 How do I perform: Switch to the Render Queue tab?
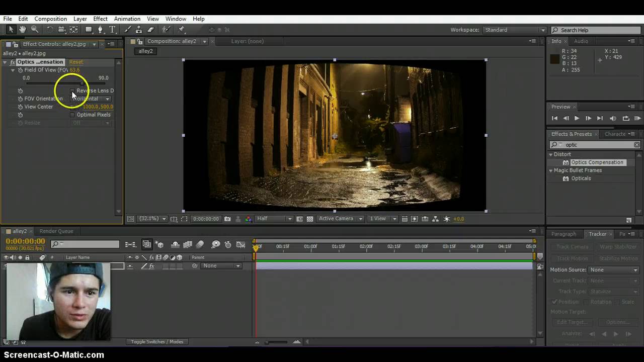pyautogui.click(x=56, y=231)
